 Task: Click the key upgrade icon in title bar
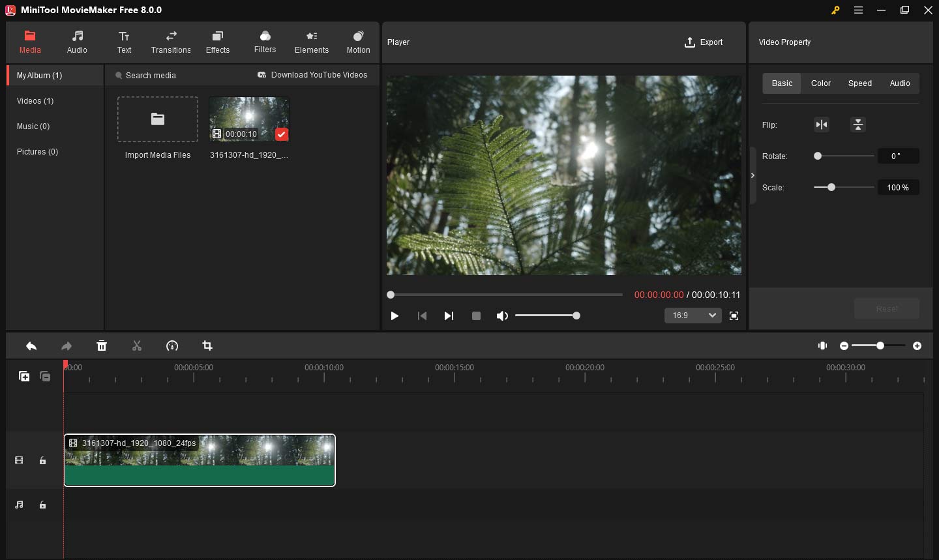pyautogui.click(x=835, y=10)
